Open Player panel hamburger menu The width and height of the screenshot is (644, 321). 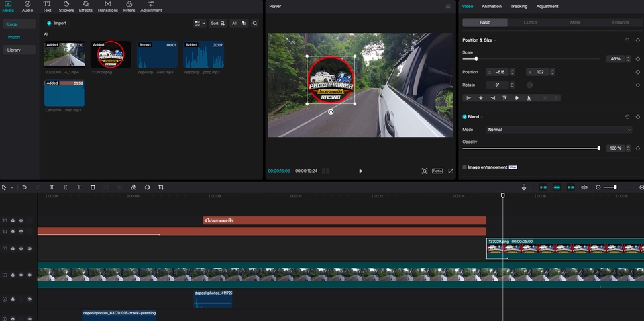tap(448, 7)
